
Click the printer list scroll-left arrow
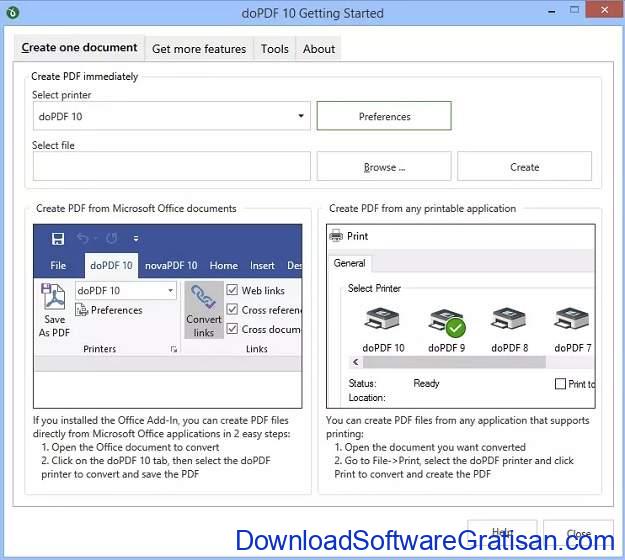(x=356, y=362)
